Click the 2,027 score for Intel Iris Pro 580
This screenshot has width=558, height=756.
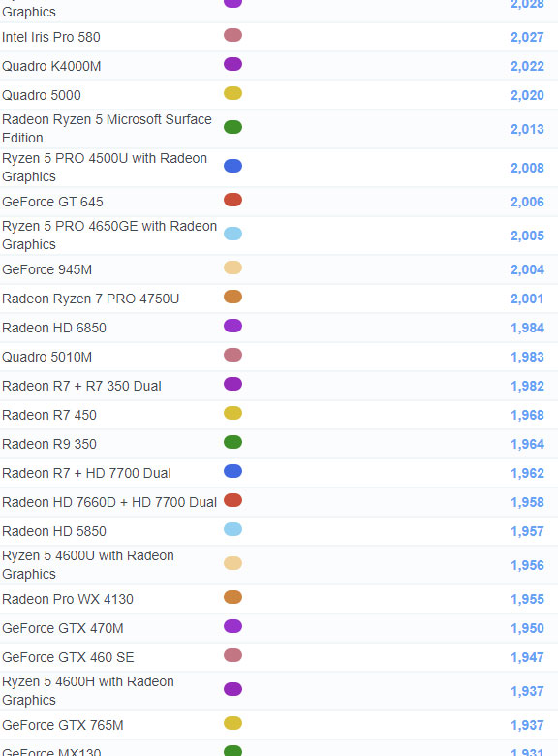[x=527, y=37]
